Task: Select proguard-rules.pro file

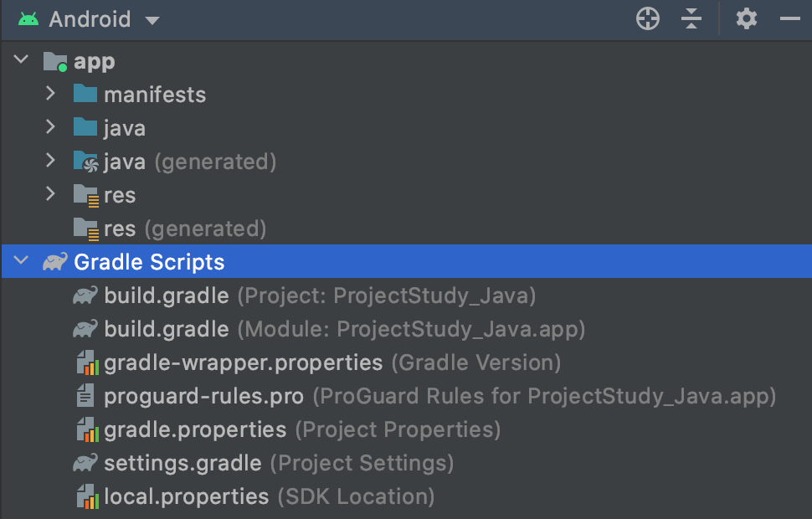Action: click(203, 396)
